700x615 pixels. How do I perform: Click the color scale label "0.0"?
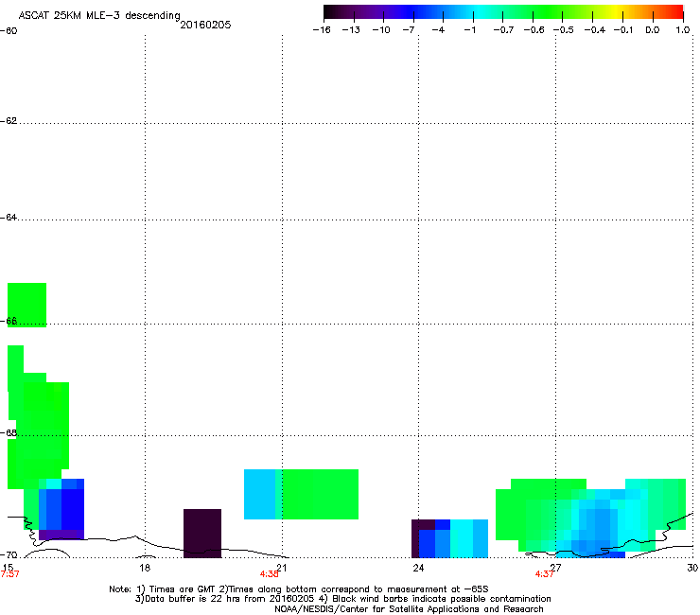point(653,30)
